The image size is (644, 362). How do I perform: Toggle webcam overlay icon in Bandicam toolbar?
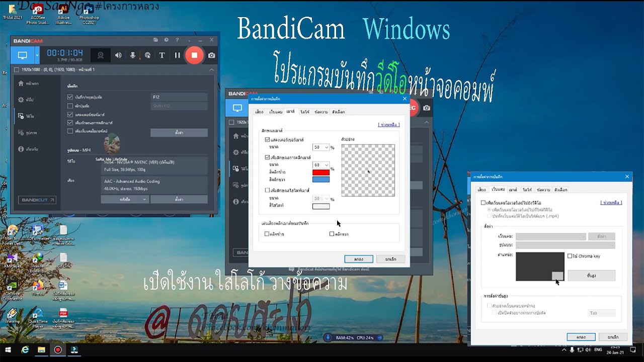(101, 55)
